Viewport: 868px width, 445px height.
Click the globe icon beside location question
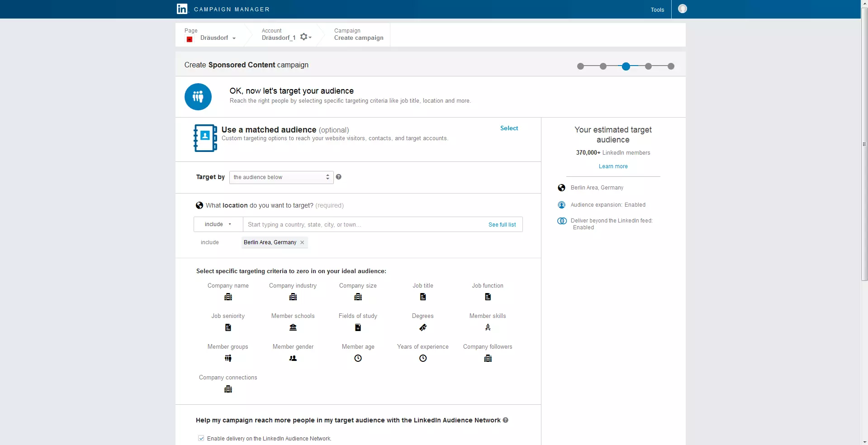click(199, 205)
